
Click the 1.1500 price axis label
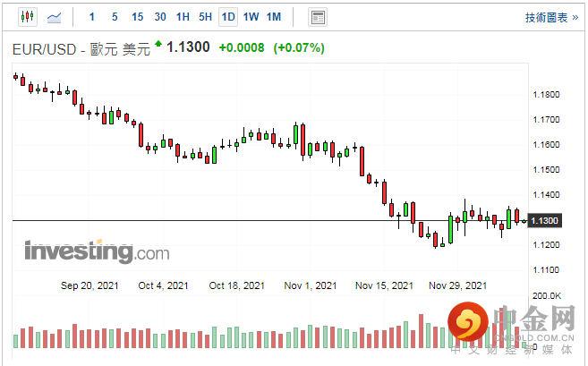point(546,170)
